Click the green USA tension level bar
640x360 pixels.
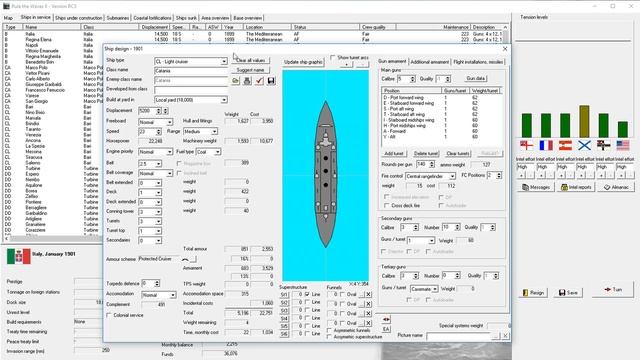coord(622,129)
